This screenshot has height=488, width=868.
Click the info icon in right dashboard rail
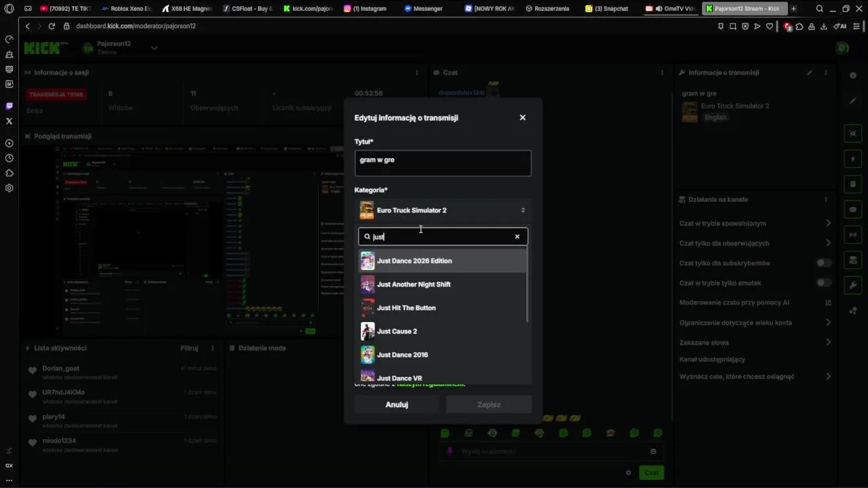point(853,75)
